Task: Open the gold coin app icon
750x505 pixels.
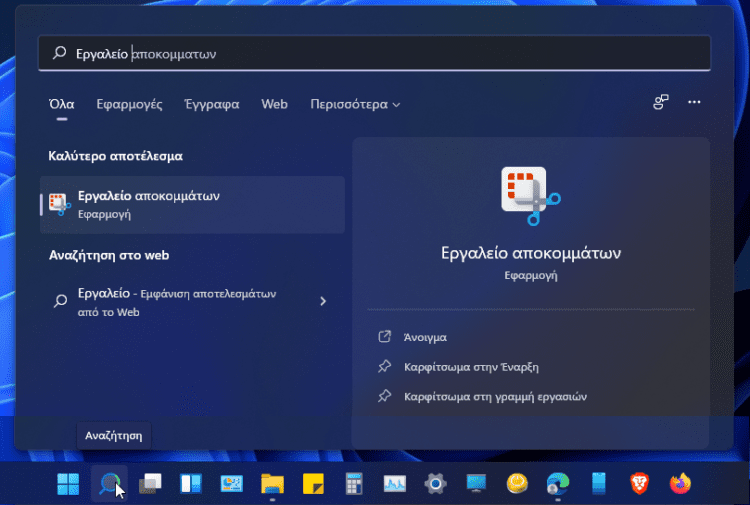Action: coord(517,484)
